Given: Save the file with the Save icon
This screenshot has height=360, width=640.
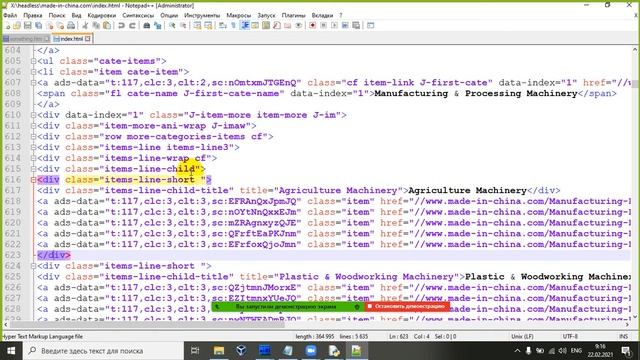Looking at the screenshot, I should coord(28,25).
